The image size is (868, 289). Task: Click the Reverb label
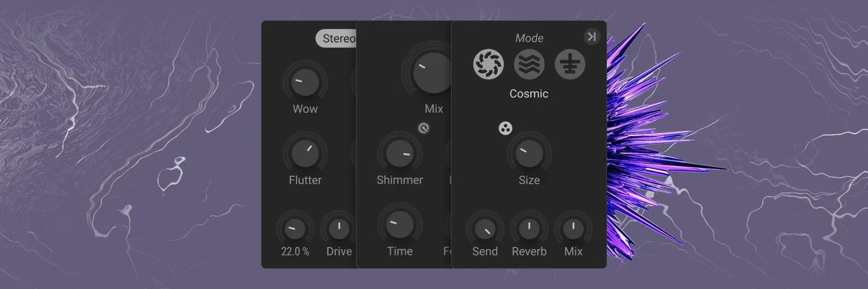(529, 252)
